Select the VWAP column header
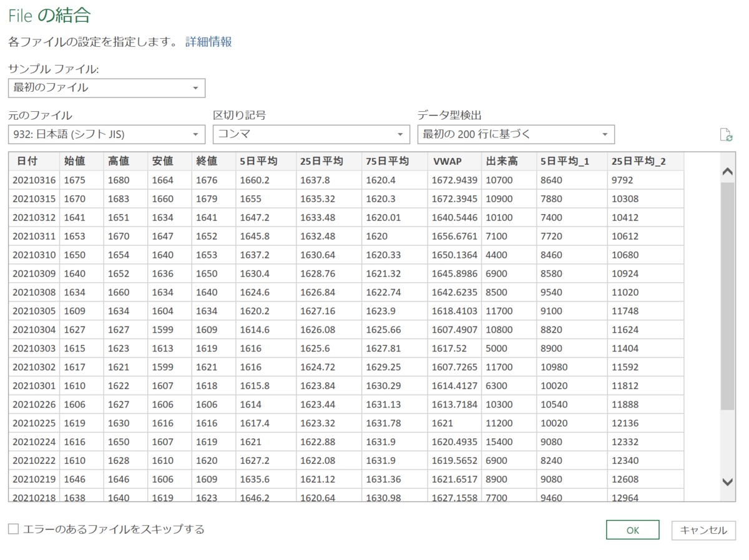 click(x=455, y=161)
